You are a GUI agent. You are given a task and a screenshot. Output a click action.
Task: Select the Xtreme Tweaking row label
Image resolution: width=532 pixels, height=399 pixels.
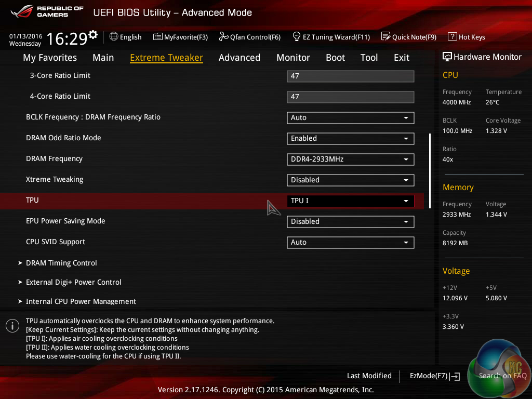click(55, 179)
